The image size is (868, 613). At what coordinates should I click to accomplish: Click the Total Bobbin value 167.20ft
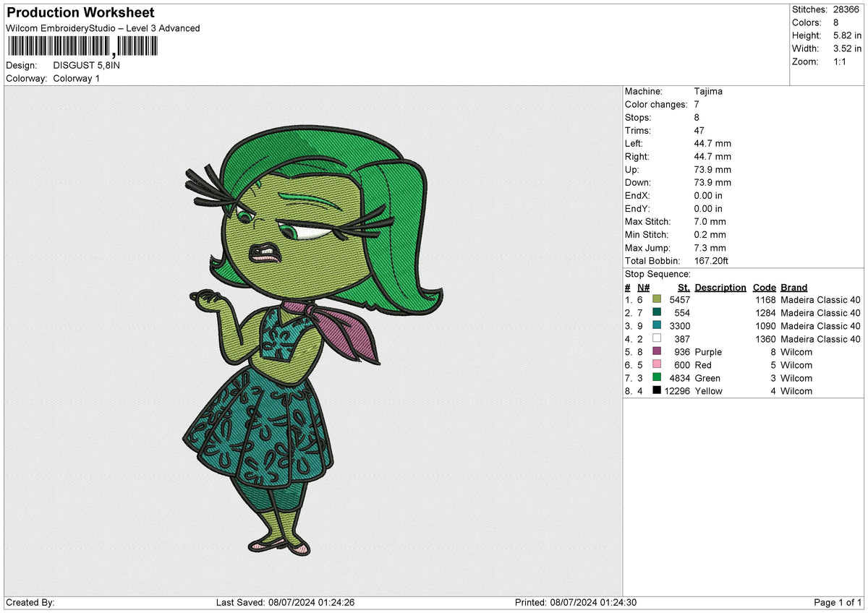pyautogui.click(x=711, y=261)
